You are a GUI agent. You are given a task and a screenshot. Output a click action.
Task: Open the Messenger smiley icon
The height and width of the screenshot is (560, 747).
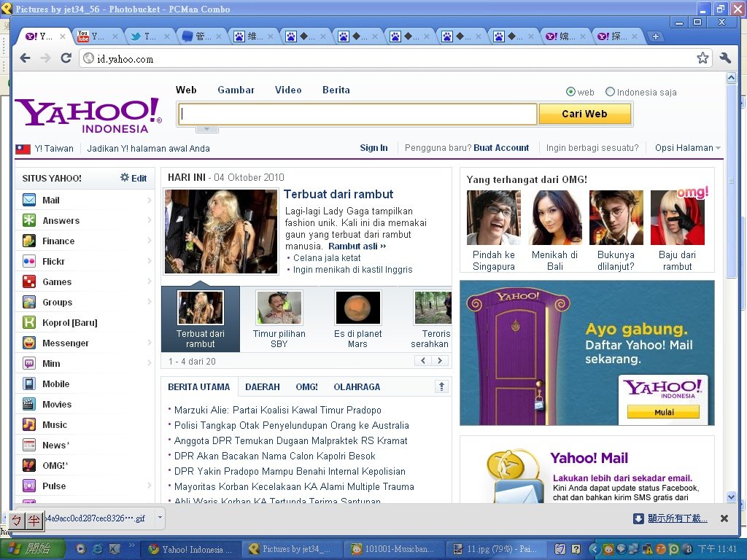[29, 343]
